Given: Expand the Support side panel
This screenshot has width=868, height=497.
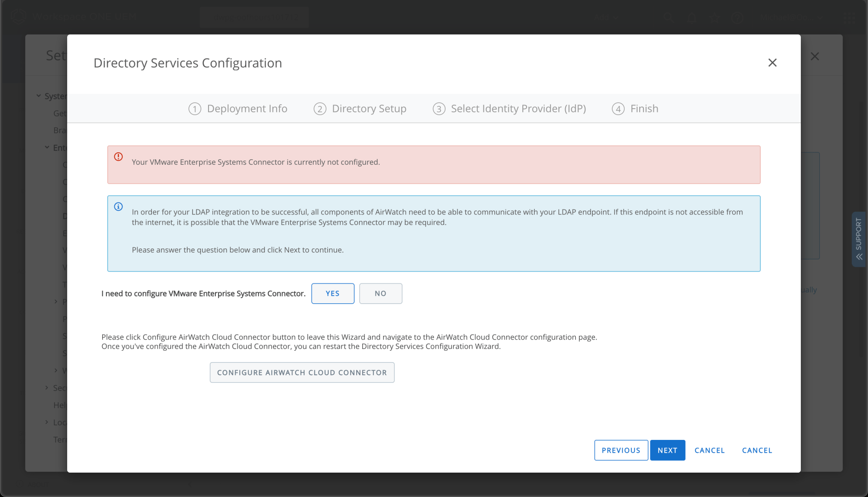Looking at the screenshot, I should coord(858,239).
